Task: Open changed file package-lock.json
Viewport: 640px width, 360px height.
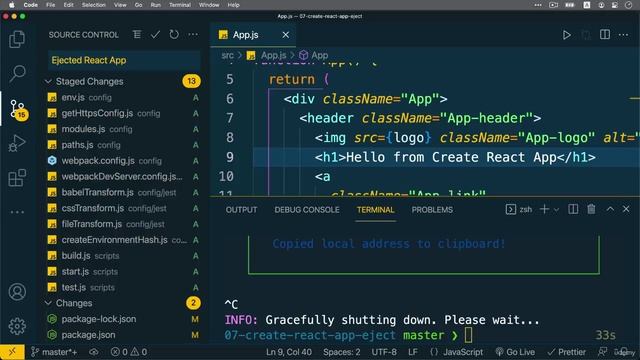Action: click(x=122, y=319)
